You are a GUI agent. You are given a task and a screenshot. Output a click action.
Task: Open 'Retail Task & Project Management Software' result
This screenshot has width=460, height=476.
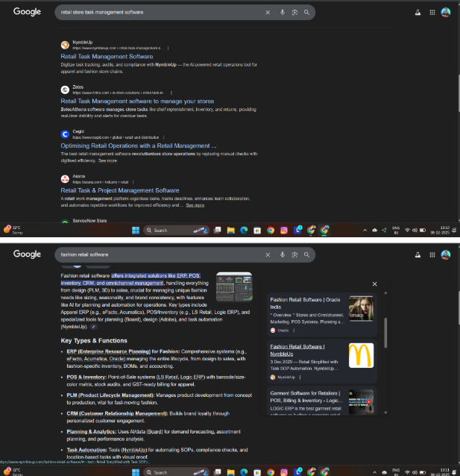click(x=120, y=190)
